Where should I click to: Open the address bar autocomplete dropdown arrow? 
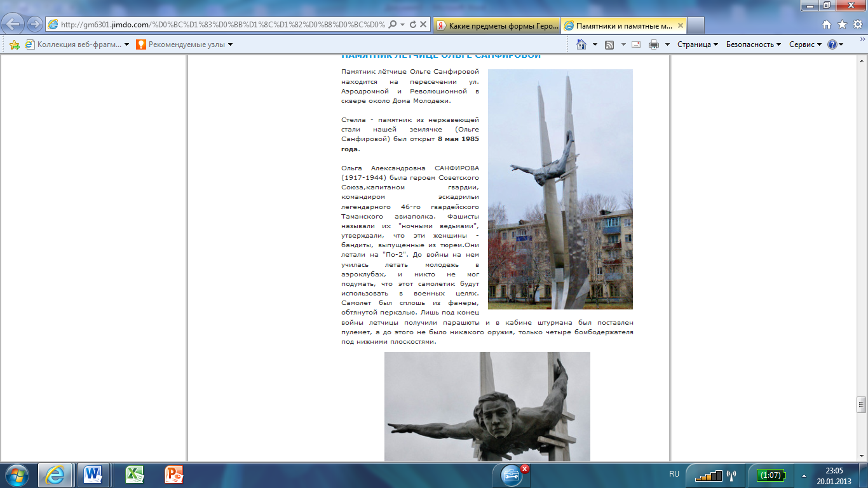tap(403, 24)
